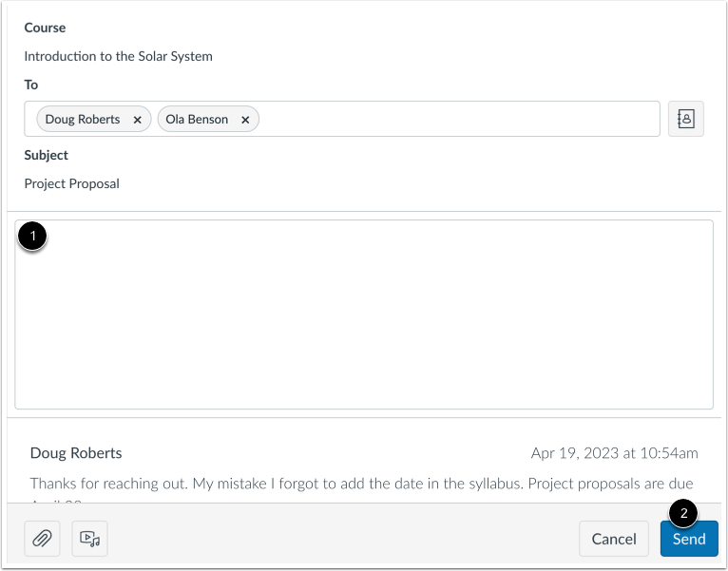
Task: Click the Project Proposal subject text
Action: click(72, 183)
